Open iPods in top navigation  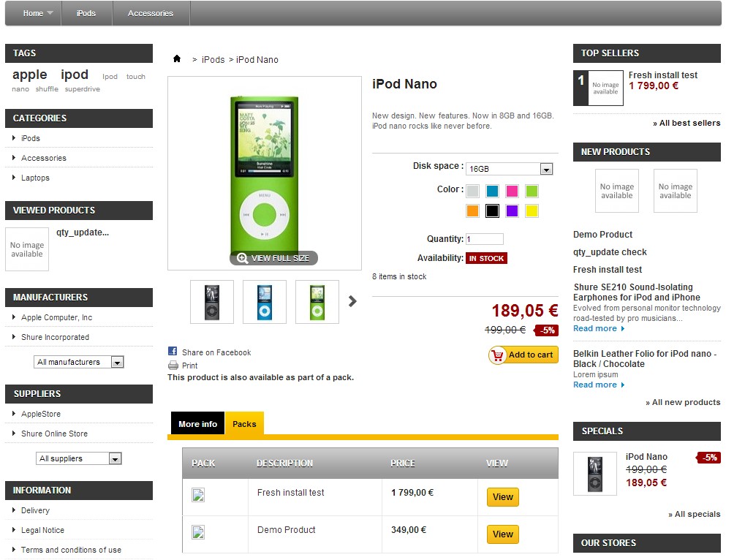[x=86, y=13]
